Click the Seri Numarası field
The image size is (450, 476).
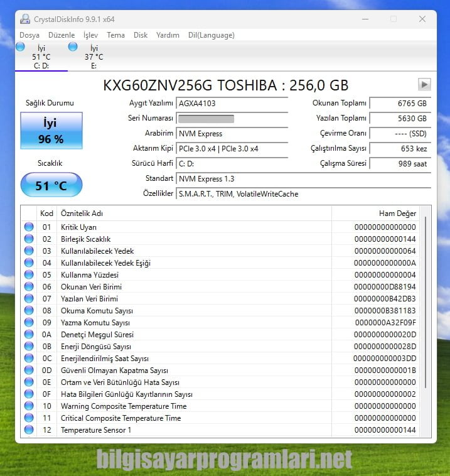(x=232, y=119)
